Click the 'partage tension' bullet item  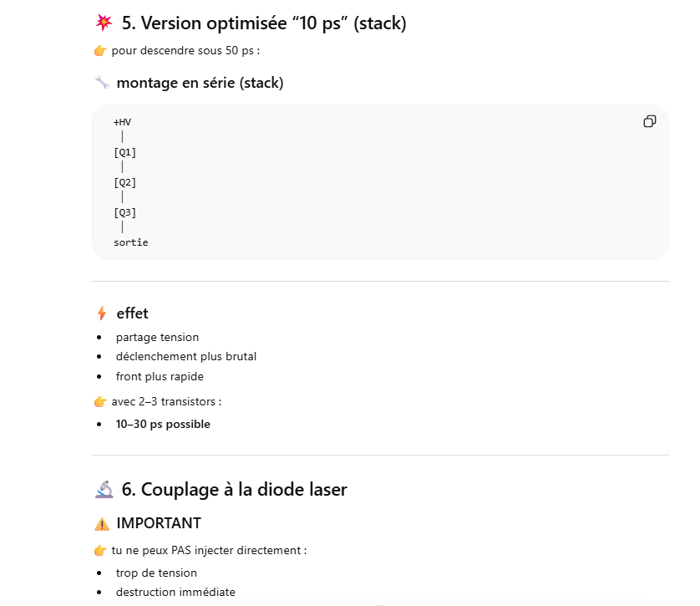pyautogui.click(x=157, y=337)
